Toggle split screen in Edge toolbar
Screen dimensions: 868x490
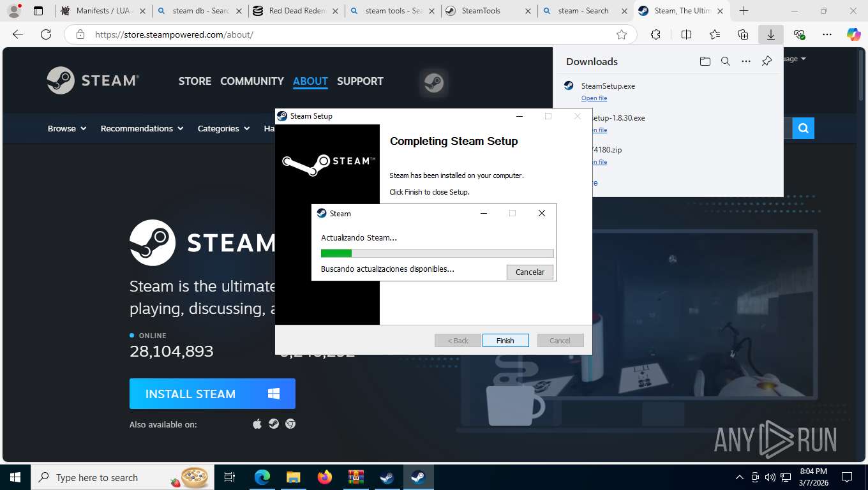pos(686,34)
